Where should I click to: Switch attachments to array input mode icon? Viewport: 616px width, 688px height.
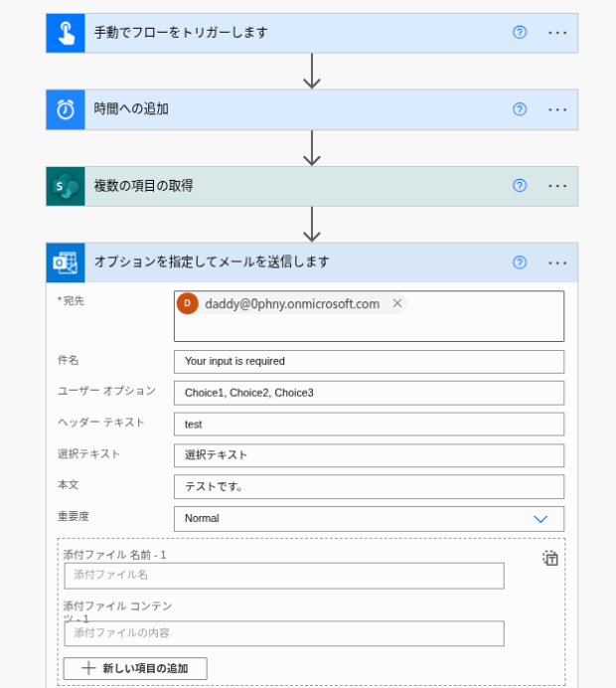[550, 558]
